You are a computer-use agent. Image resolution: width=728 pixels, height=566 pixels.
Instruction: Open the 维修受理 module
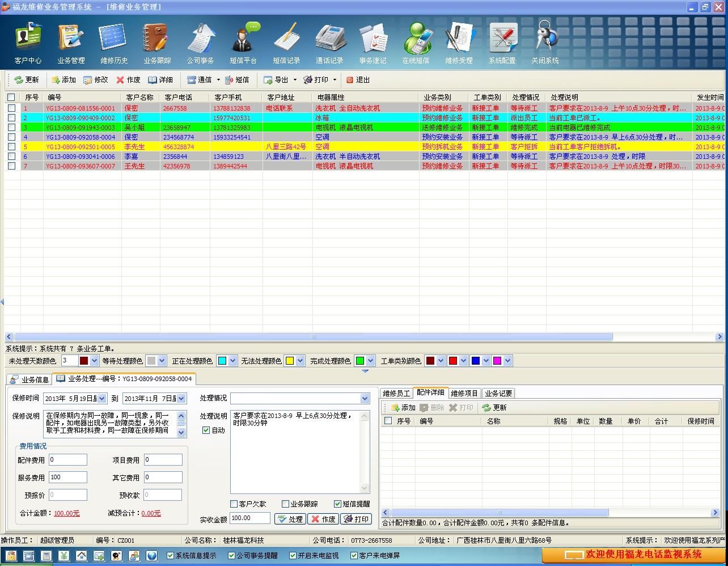[x=459, y=44]
